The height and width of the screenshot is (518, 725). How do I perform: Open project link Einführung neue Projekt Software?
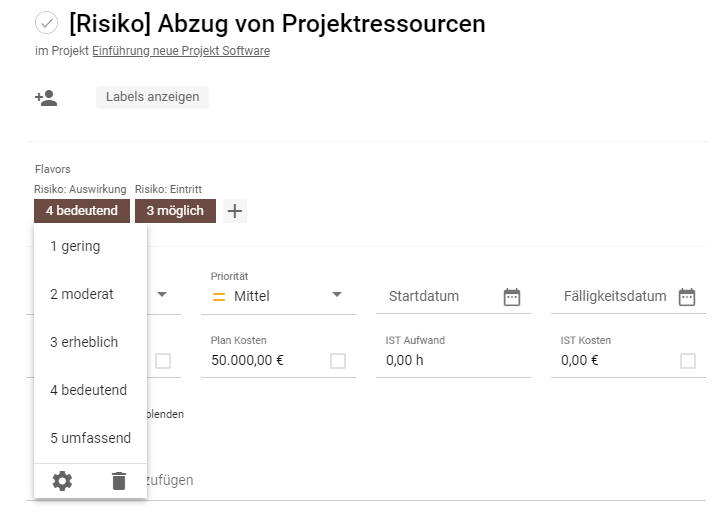coord(181,51)
